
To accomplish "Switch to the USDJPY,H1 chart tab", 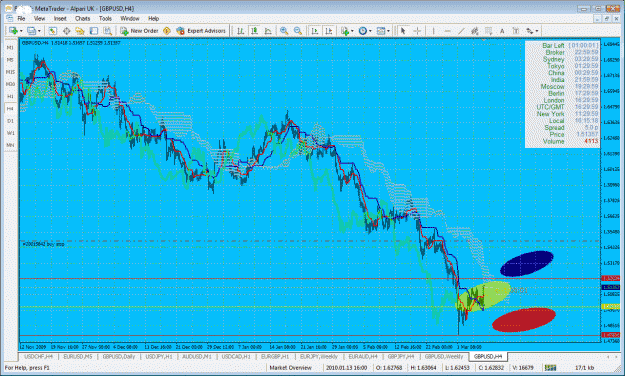I will [x=159, y=356].
